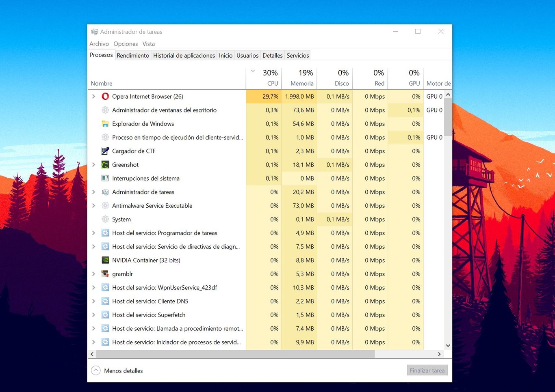The height and width of the screenshot is (392, 555).
Task: Click the Superfetch service gear icon
Action: pyautogui.click(x=105, y=315)
